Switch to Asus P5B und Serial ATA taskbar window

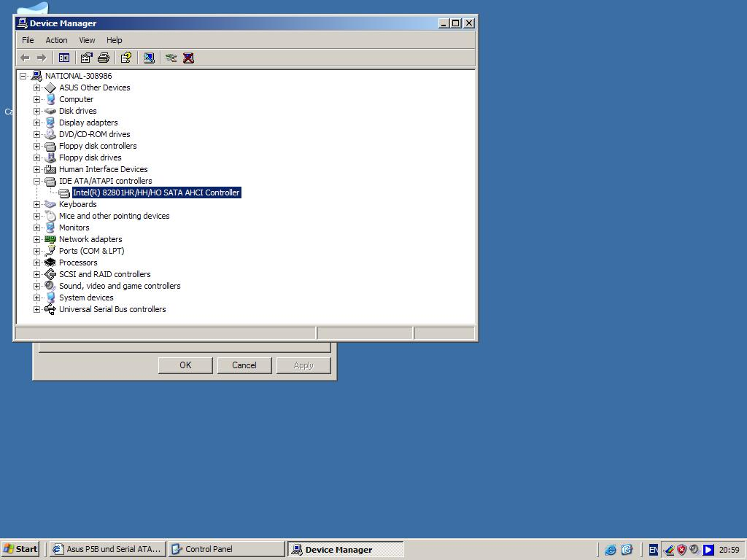108,549
